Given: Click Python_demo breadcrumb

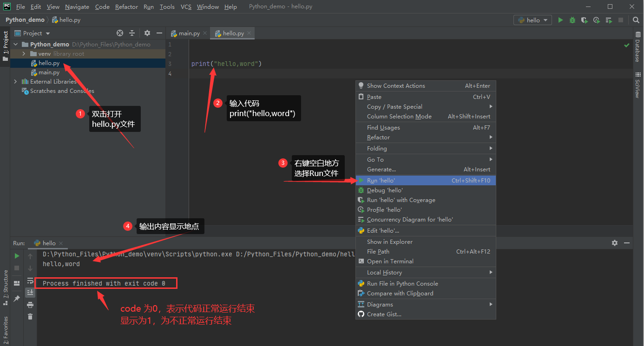Looking at the screenshot, I should (25, 20).
